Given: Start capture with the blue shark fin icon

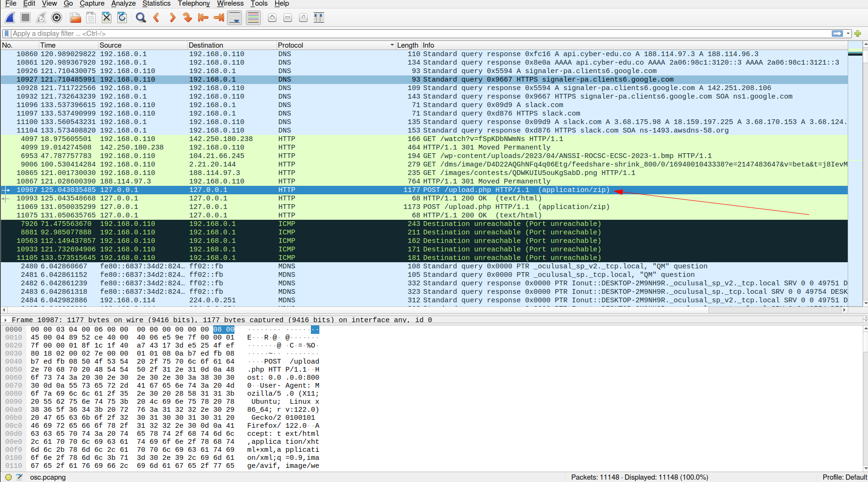Looking at the screenshot, I should 10,18.
